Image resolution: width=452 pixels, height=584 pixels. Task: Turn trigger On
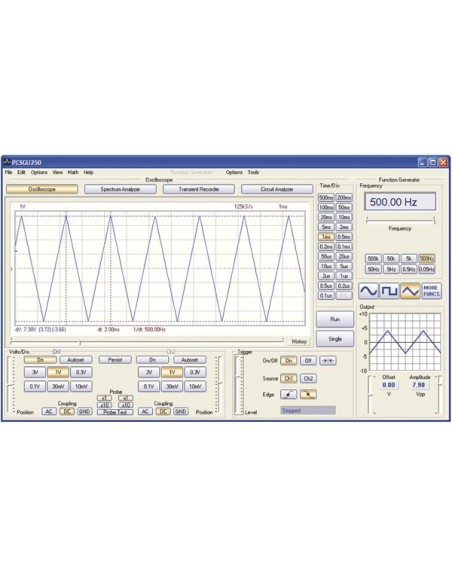[288, 361]
